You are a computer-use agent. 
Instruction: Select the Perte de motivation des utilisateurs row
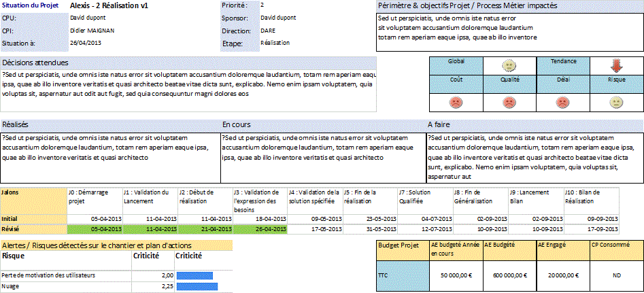[117, 275]
